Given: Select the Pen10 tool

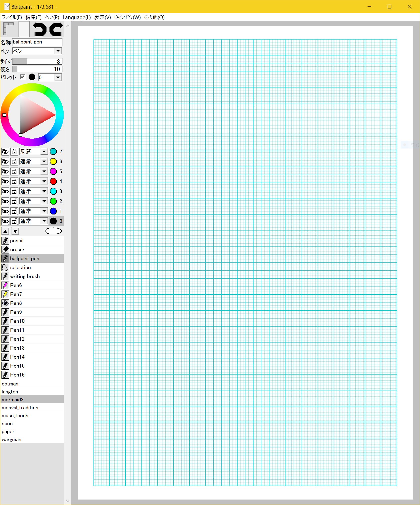Looking at the screenshot, I should (x=32, y=321).
